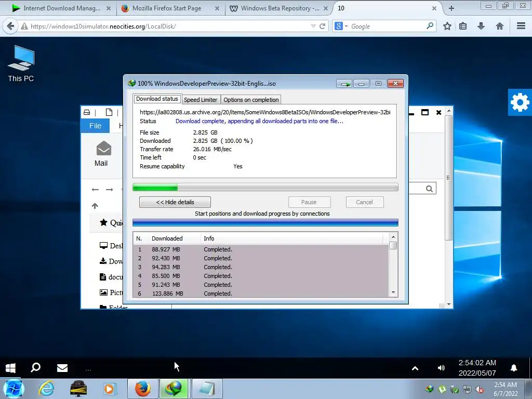532x399 pixels.
Task: Click the green download progress bar
Action: (265, 187)
